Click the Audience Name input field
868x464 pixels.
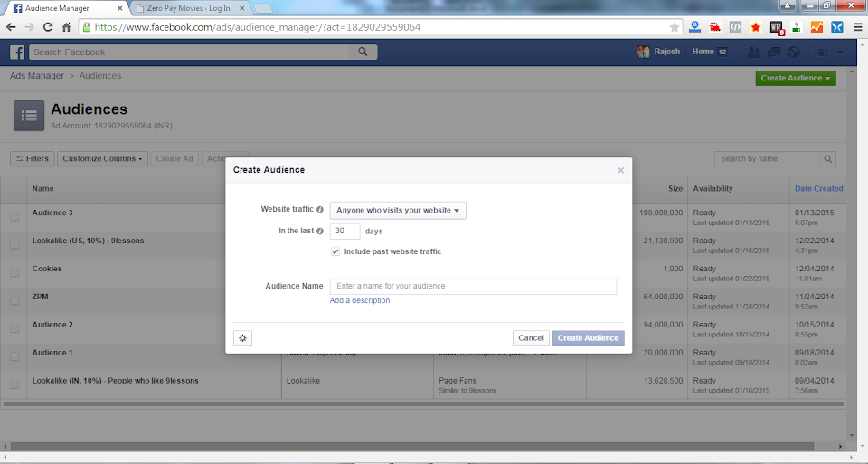(473, 286)
